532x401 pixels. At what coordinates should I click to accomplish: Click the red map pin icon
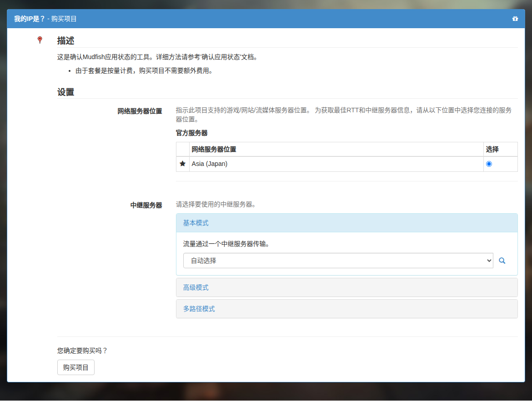(40, 40)
